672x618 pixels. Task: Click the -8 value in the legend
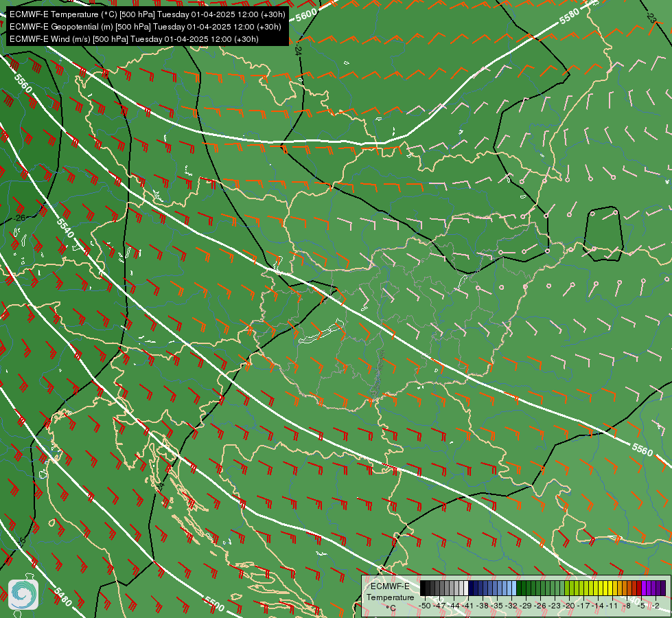tap(627, 606)
